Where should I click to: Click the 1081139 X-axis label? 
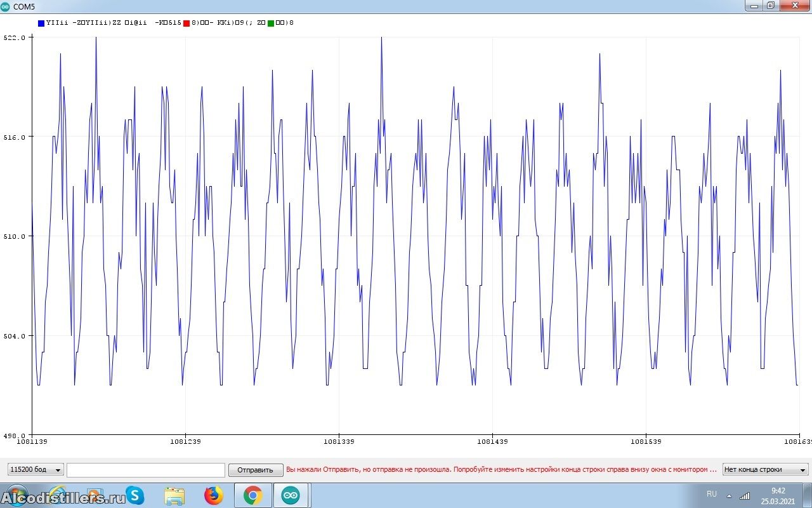coord(32,441)
